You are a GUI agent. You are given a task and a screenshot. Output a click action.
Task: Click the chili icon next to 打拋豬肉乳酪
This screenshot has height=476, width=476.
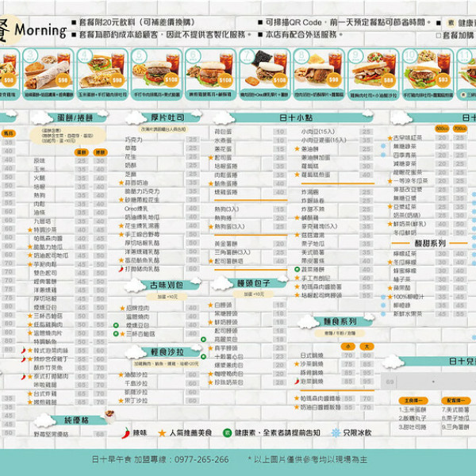(x=120, y=269)
